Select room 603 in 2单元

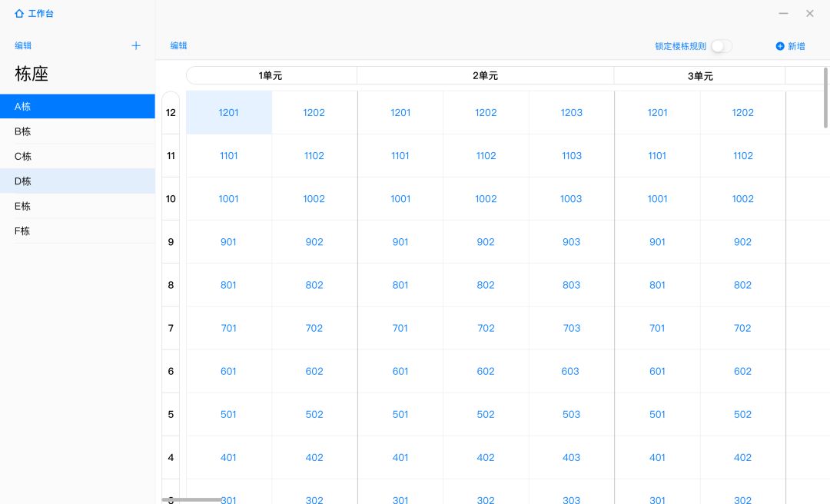pyautogui.click(x=570, y=371)
